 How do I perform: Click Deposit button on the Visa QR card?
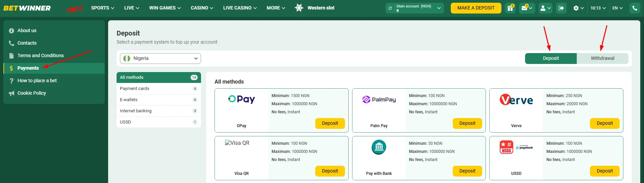(x=330, y=171)
